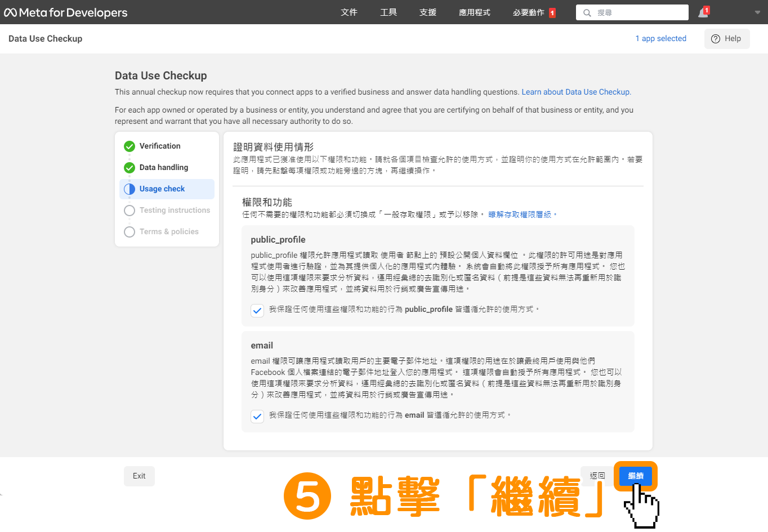Open the 文件 menu
This screenshot has height=532, width=768.
pos(349,12)
